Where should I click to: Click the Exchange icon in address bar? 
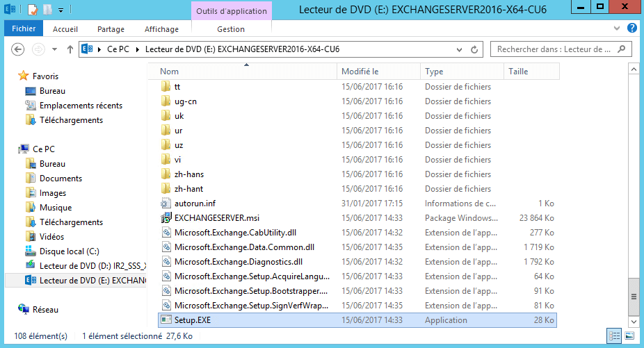(87, 49)
